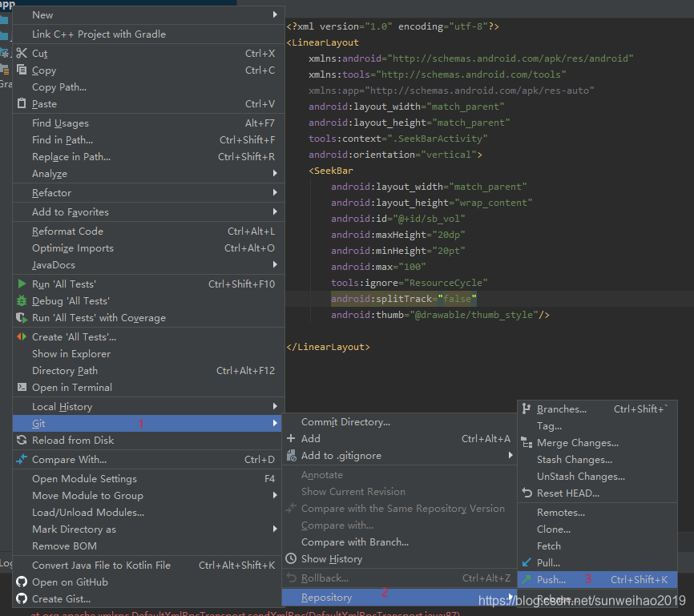Expand the JavaDocs submenu arrow
Screen dimensions: 694x616
[x=275, y=264]
